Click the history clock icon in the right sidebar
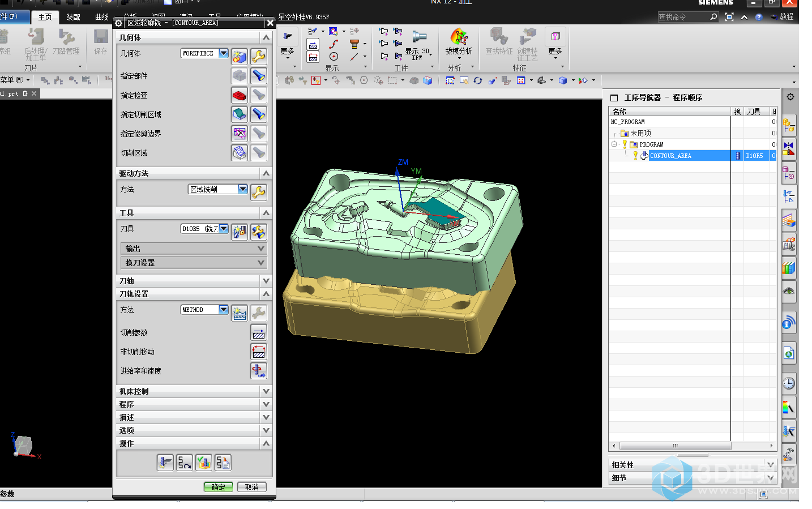This screenshot has height=509, width=812. (789, 383)
